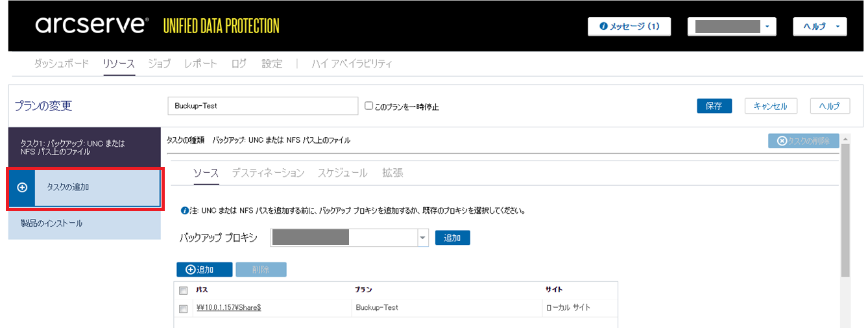Go to the ダッシュボード menu
Viewport: 868px width, 328px height.
coord(61,64)
